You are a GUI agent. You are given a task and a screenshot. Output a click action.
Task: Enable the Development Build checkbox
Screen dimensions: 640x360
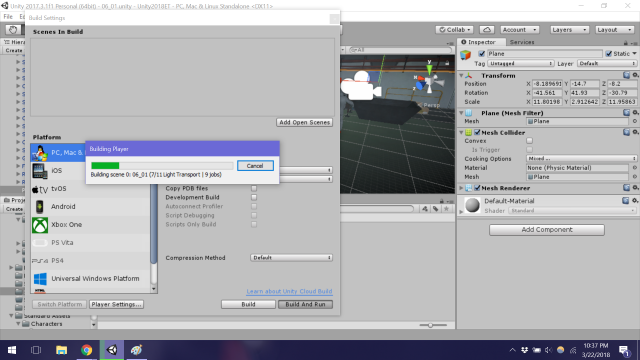click(x=254, y=198)
